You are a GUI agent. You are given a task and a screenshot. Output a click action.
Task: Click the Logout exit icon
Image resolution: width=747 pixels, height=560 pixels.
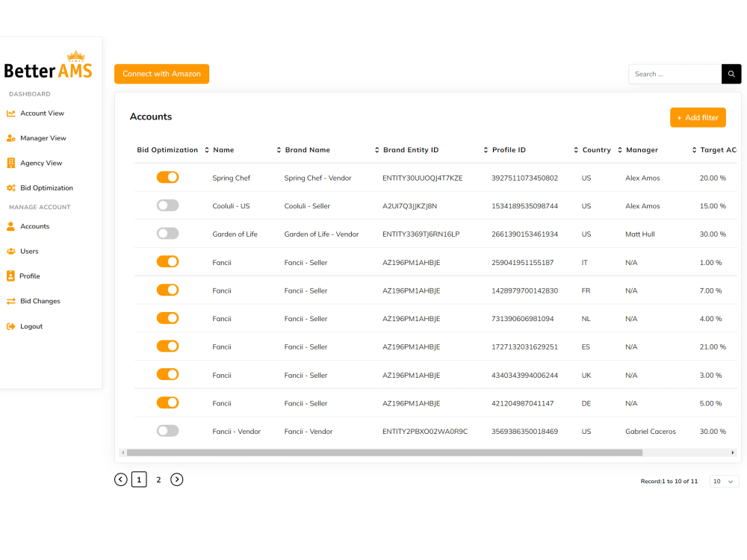coord(11,326)
